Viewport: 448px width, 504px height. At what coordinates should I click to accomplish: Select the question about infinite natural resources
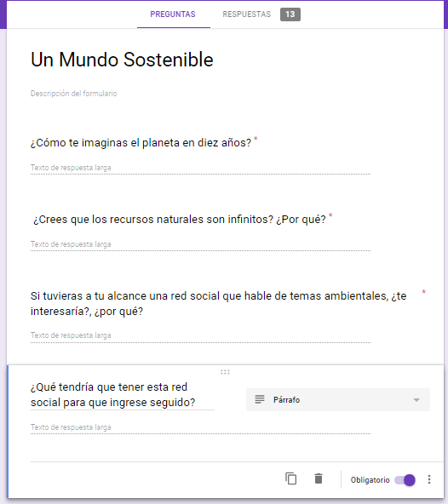(180, 219)
